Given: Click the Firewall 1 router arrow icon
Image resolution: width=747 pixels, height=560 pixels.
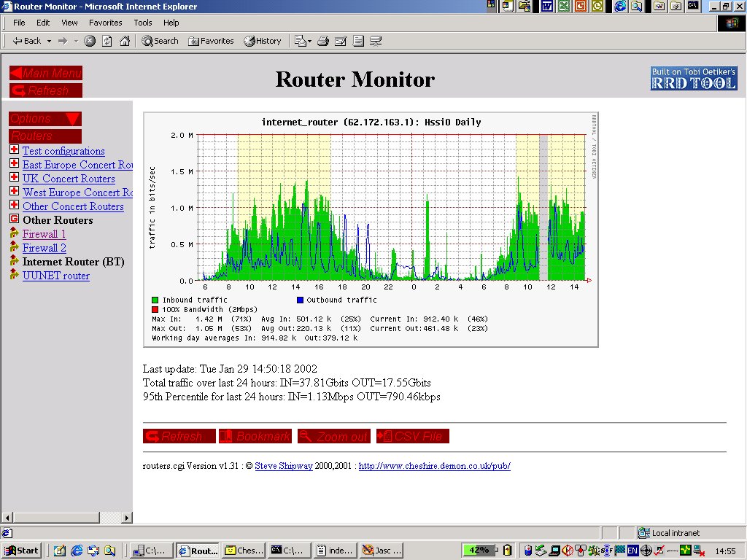Looking at the screenshot, I should 15,234.
